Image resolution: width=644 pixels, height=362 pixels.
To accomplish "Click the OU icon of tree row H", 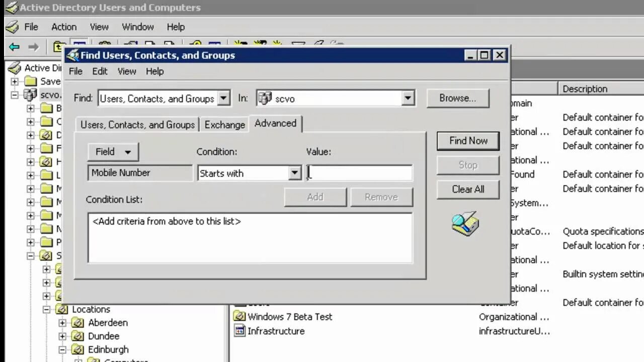I will pyautogui.click(x=46, y=162).
